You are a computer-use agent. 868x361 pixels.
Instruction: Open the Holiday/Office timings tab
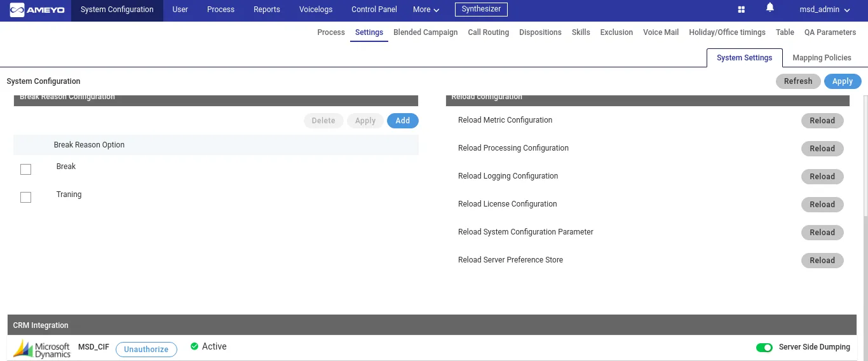coord(727,32)
